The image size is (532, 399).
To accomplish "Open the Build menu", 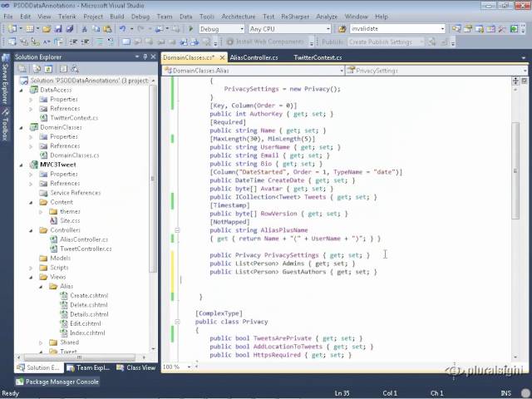I will tap(117, 17).
